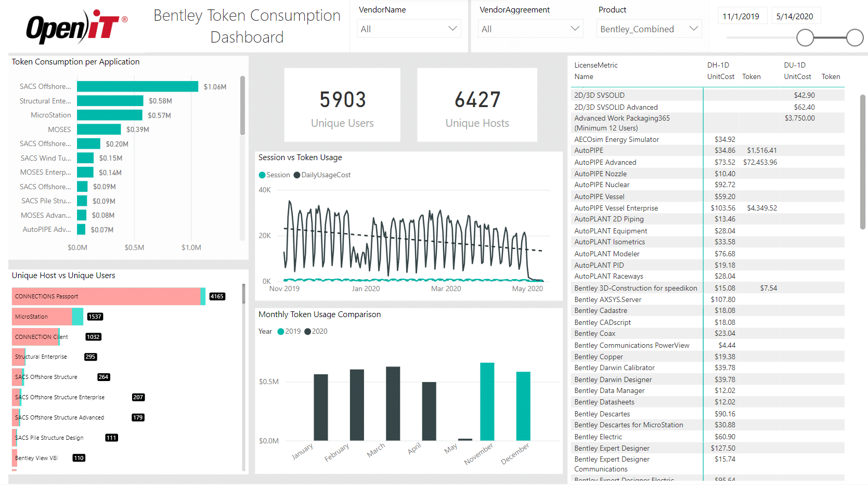868x485 pixels.
Task: Click the Unique Host chart scrollbar
Action: tap(243, 294)
